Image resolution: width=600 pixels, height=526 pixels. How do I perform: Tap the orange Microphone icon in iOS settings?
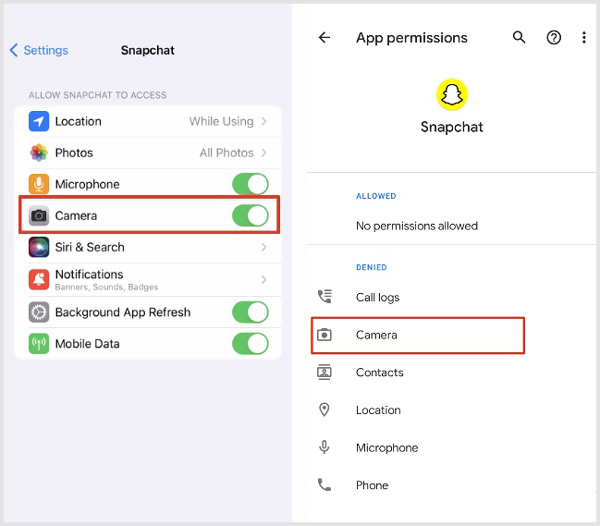39,184
